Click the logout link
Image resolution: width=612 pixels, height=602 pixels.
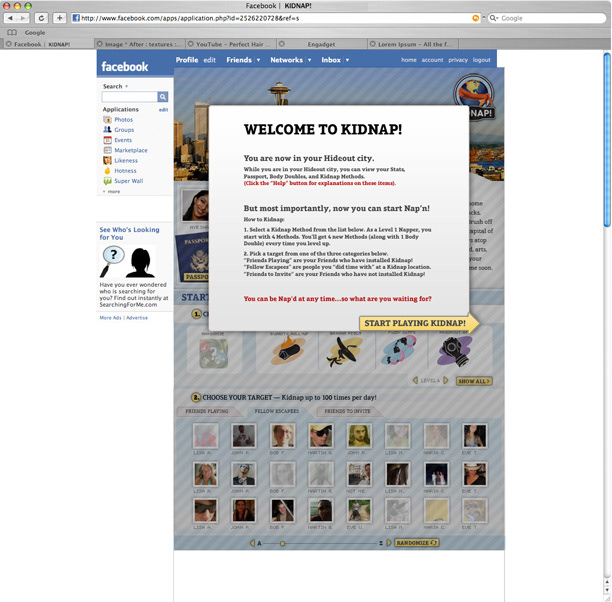point(481,60)
